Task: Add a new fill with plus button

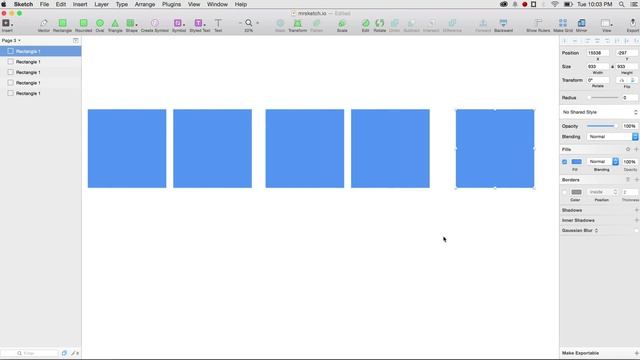Action: 636,149
